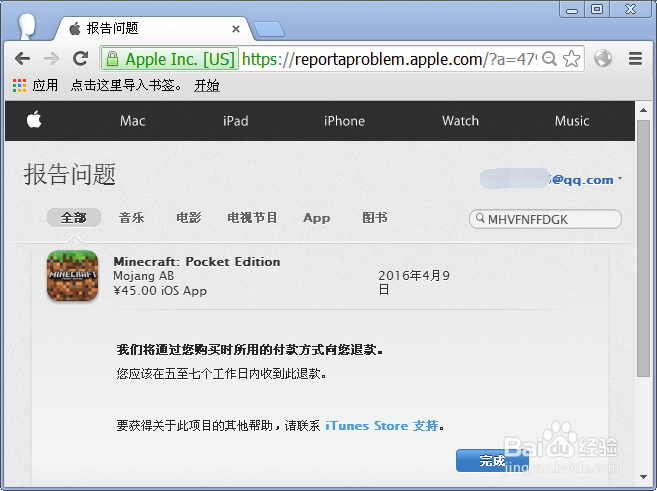Open the Chrome hamburger menu
The height and width of the screenshot is (491, 657).
(x=635, y=58)
